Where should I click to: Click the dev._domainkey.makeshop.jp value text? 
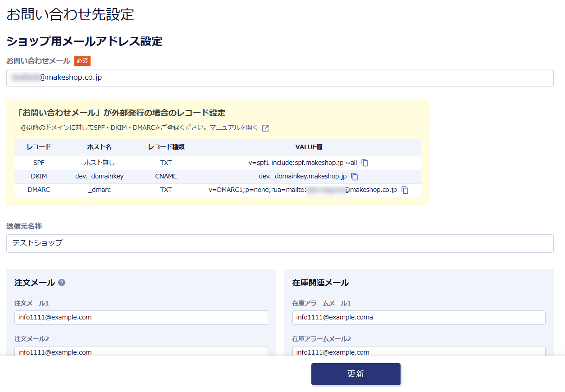tap(302, 177)
